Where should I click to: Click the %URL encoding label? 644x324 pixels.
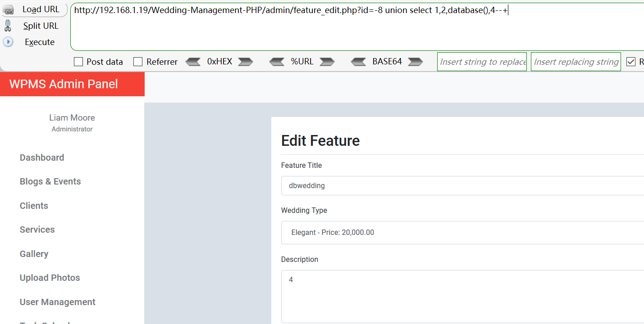point(302,62)
